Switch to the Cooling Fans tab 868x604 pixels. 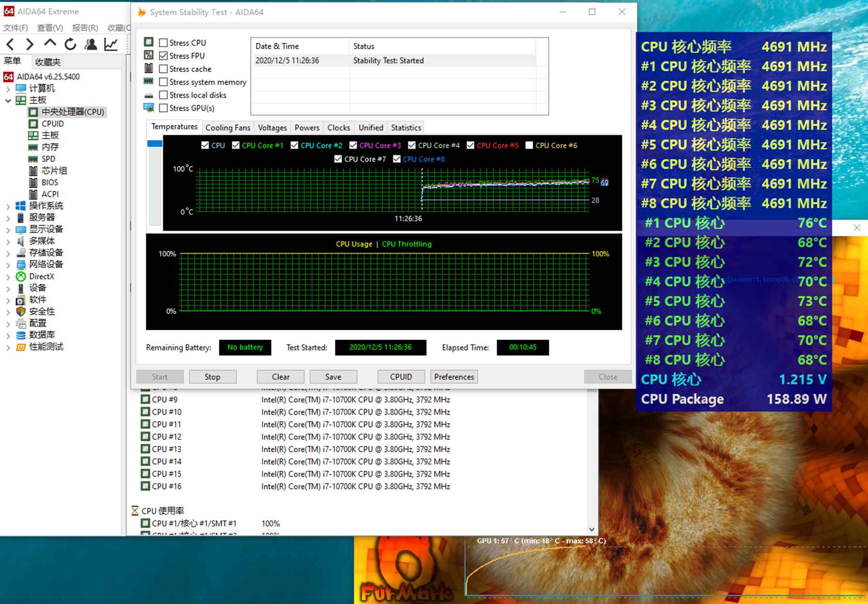pyautogui.click(x=227, y=128)
